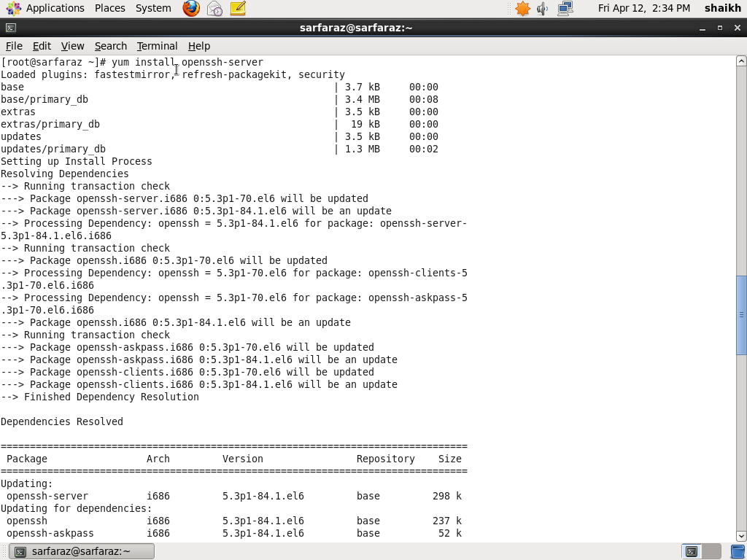Open the Search menu in terminal

pyautogui.click(x=111, y=46)
